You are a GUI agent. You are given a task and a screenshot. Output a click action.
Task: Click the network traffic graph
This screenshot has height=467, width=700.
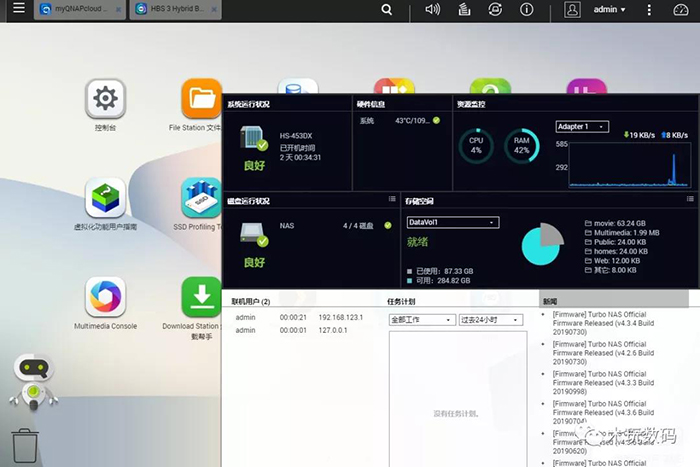tap(630, 164)
